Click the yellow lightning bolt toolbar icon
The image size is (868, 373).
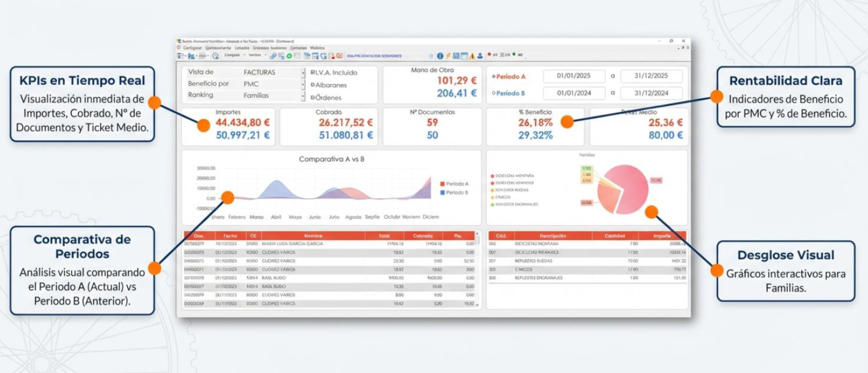click(x=448, y=56)
